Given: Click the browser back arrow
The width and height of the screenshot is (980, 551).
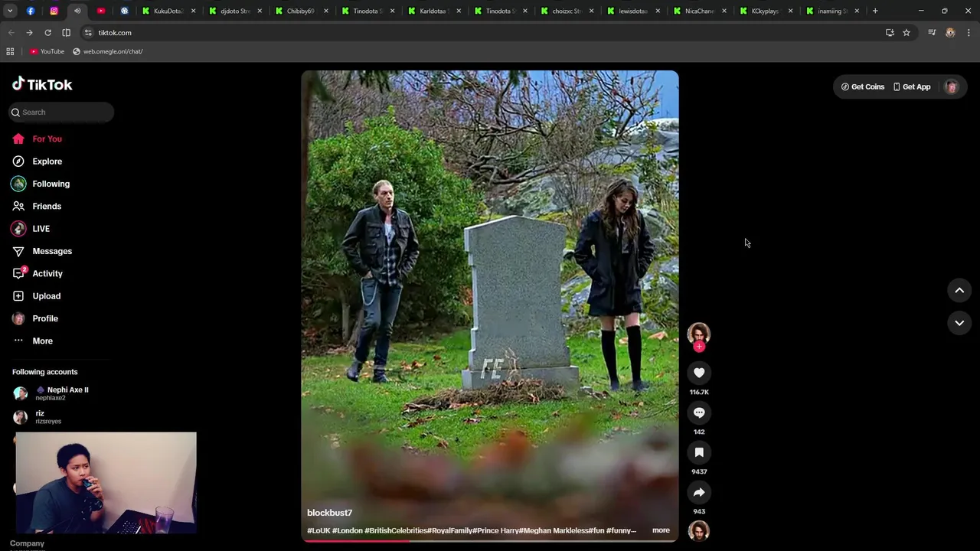Looking at the screenshot, I should [11, 33].
